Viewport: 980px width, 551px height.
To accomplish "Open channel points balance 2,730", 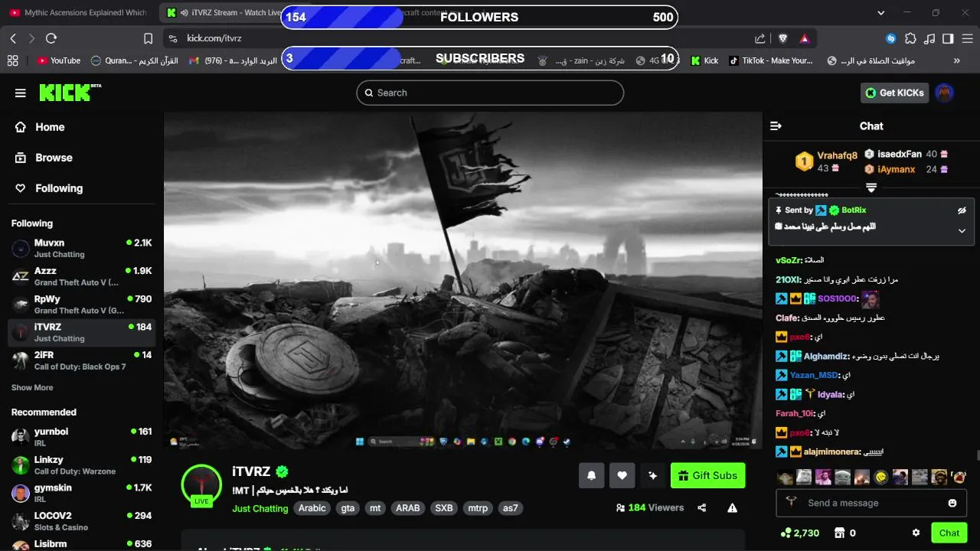I will [x=799, y=533].
